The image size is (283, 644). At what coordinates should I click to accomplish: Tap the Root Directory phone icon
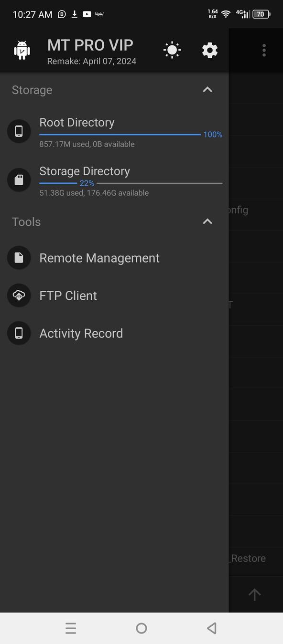pyautogui.click(x=19, y=131)
